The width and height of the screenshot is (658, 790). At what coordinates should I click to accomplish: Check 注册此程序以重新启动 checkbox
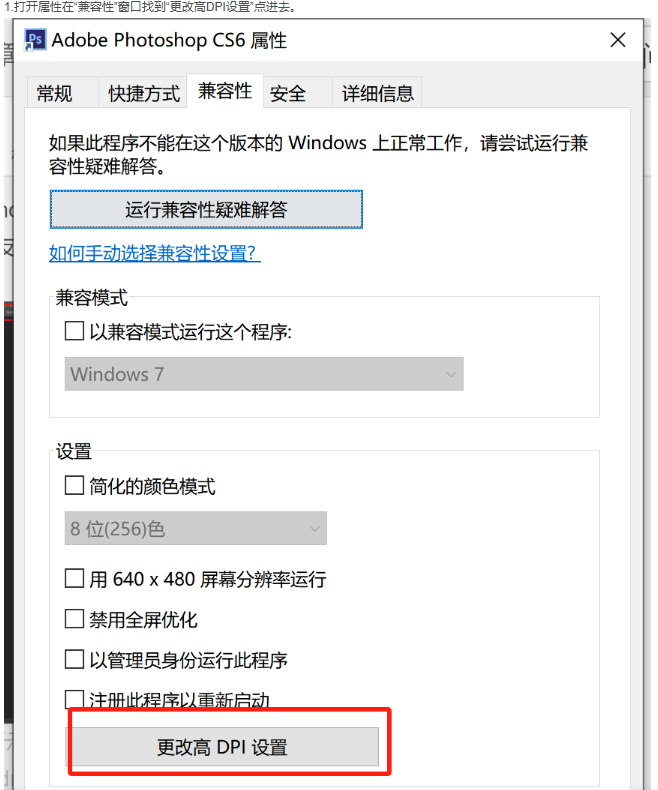pyautogui.click(x=75, y=699)
